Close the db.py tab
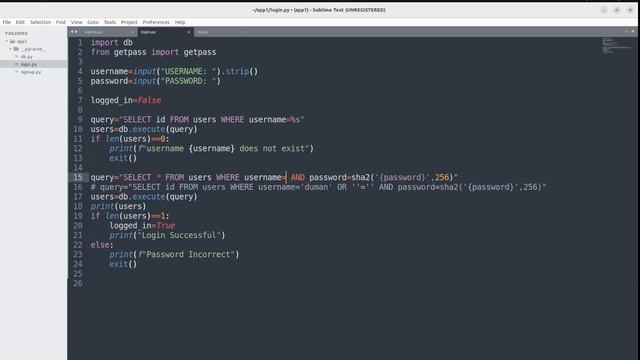 [x=245, y=32]
